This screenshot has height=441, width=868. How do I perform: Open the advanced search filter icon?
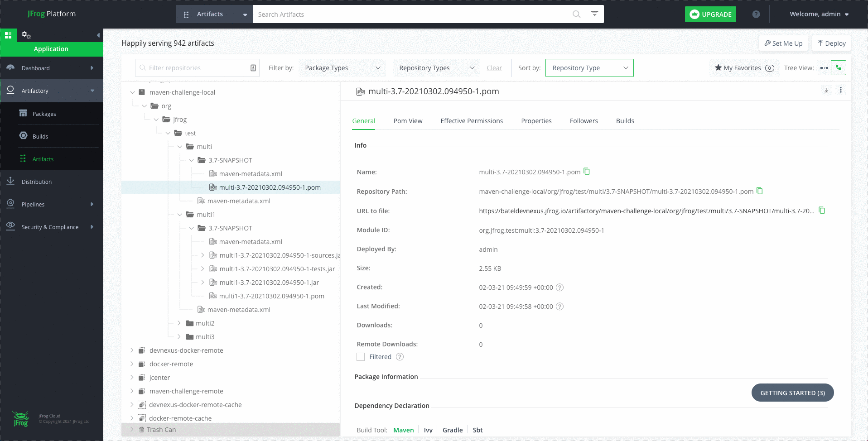tap(594, 14)
